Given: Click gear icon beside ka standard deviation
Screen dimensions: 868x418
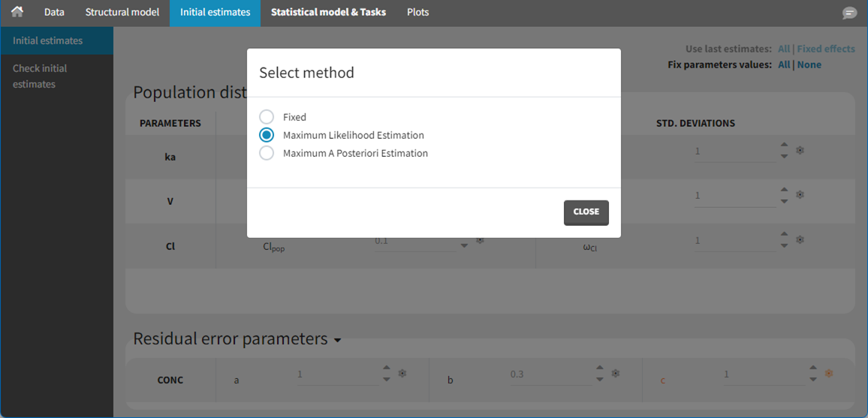Looking at the screenshot, I should [x=800, y=150].
